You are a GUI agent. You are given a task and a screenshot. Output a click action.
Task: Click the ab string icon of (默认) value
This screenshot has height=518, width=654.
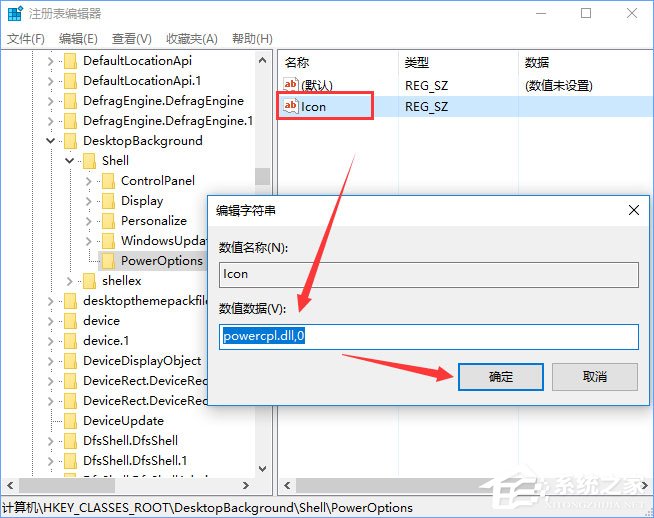[291, 85]
